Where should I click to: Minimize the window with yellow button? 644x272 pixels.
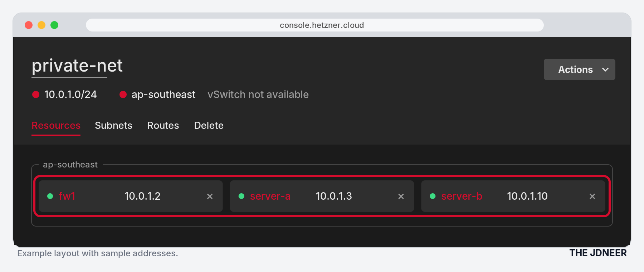pyautogui.click(x=42, y=25)
